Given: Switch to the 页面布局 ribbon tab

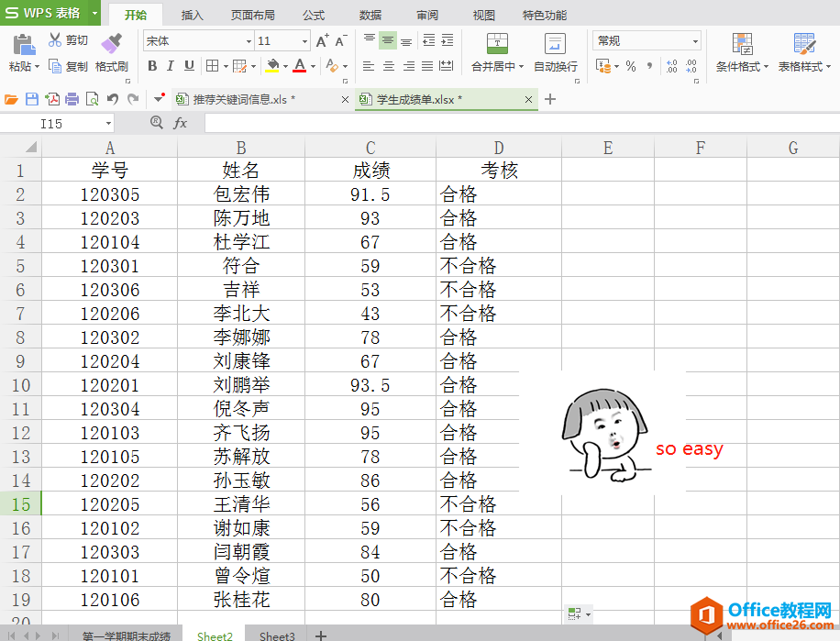Looking at the screenshot, I should point(253,15).
